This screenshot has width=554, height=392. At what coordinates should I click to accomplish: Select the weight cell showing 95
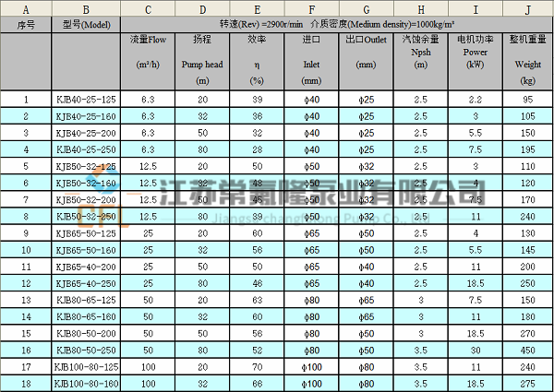[x=527, y=99]
